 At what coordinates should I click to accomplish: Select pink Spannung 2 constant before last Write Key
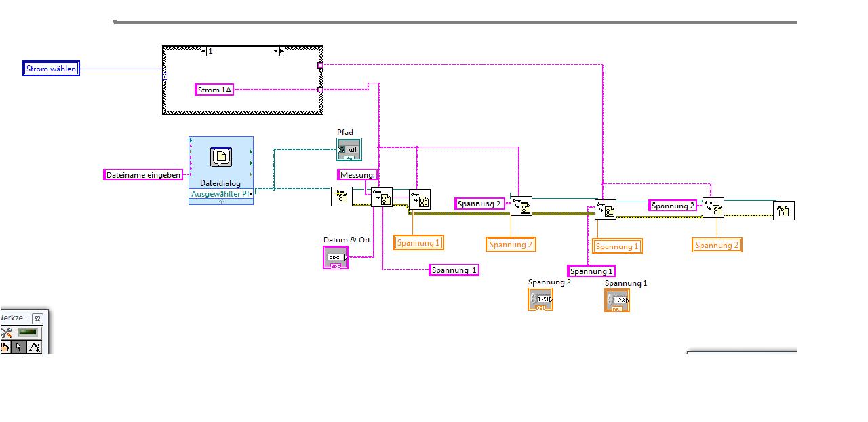point(673,206)
